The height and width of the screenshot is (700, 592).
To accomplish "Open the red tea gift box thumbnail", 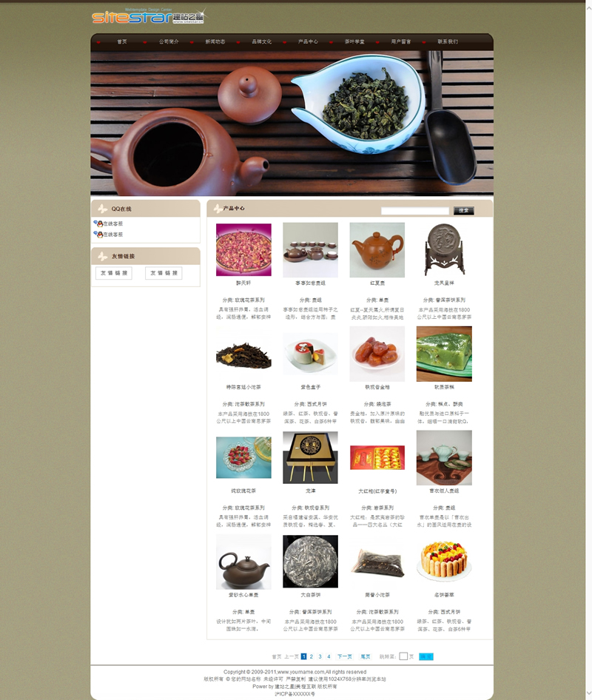I will click(x=377, y=457).
